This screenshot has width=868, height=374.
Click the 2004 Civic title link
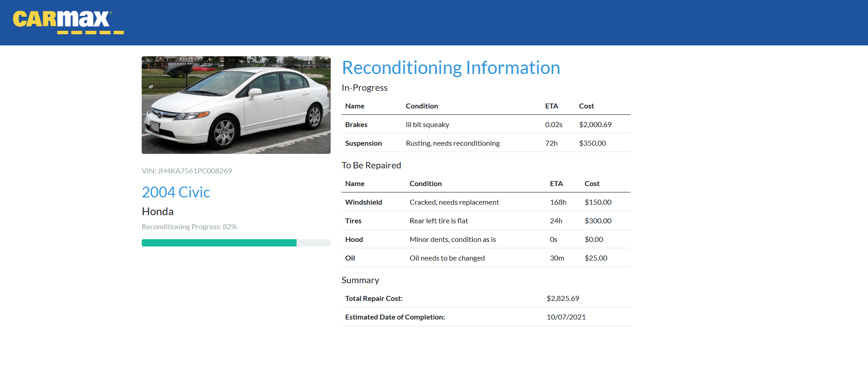tap(176, 192)
